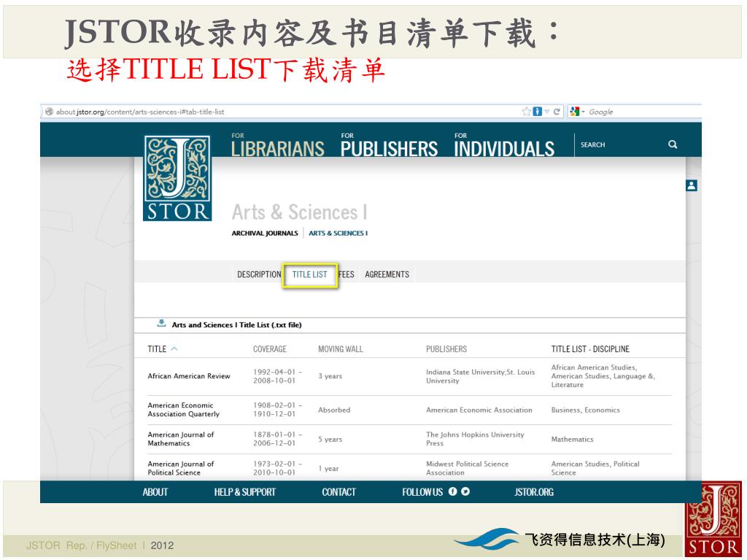747x560 pixels.
Task: Select the African American Review title
Action: tap(189, 376)
